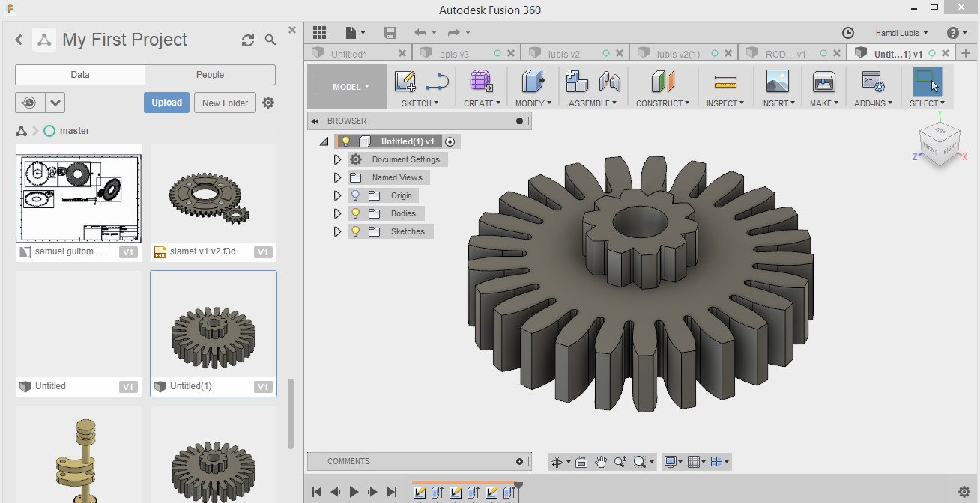Click the New Component assemble icon
The height and width of the screenshot is (503, 980).
576,81
